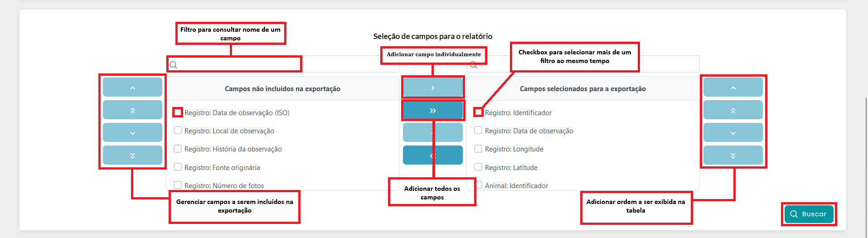Move up in the non-included fields list
The width and height of the screenshot is (868, 238).
[x=132, y=87]
